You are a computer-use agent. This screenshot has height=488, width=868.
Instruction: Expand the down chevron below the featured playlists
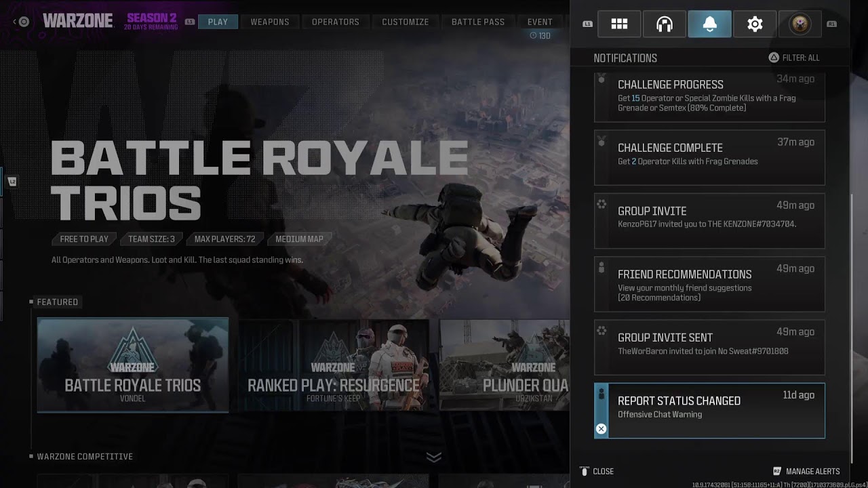[434, 457]
